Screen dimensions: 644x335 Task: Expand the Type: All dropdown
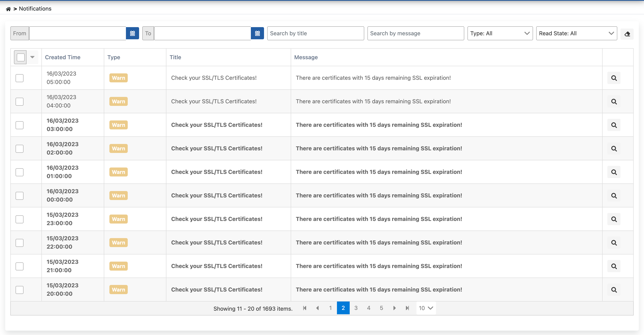(x=500, y=33)
